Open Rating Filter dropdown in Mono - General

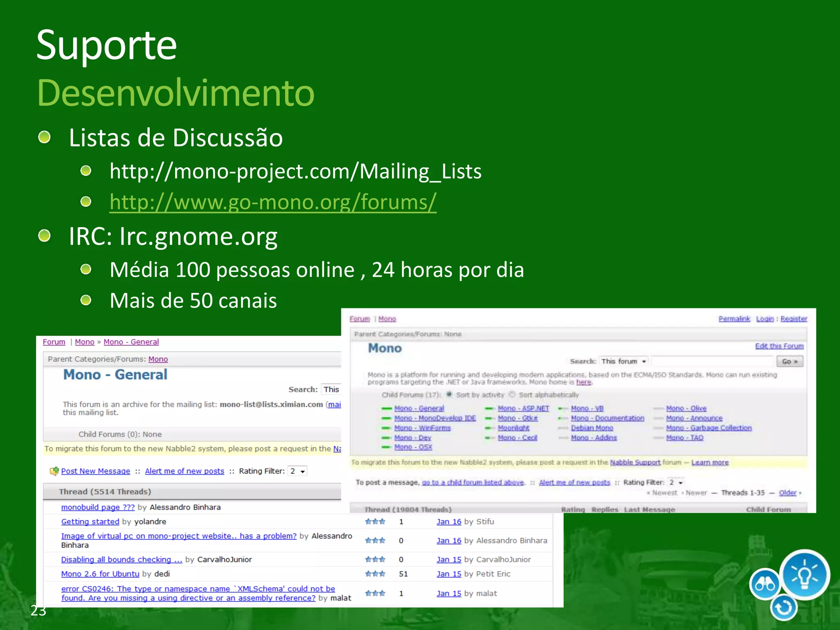coord(297,471)
